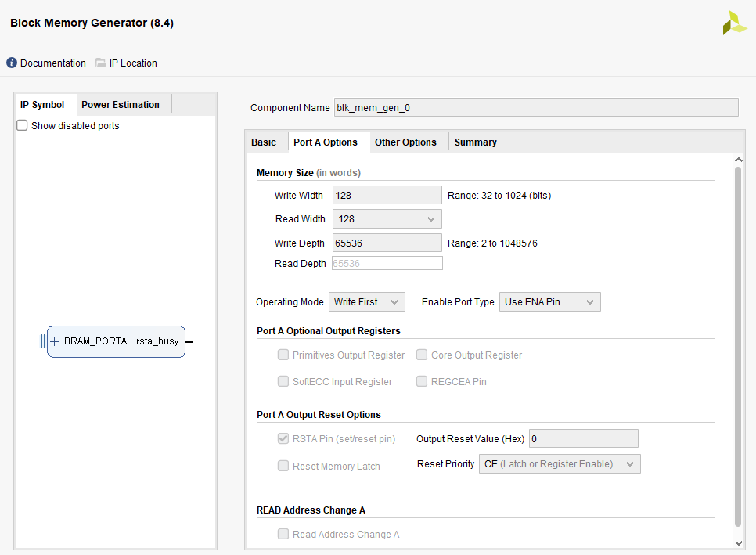Toggle Primitives Output Register checkbox
Screen dimensions: 756x555
[x=283, y=355]
